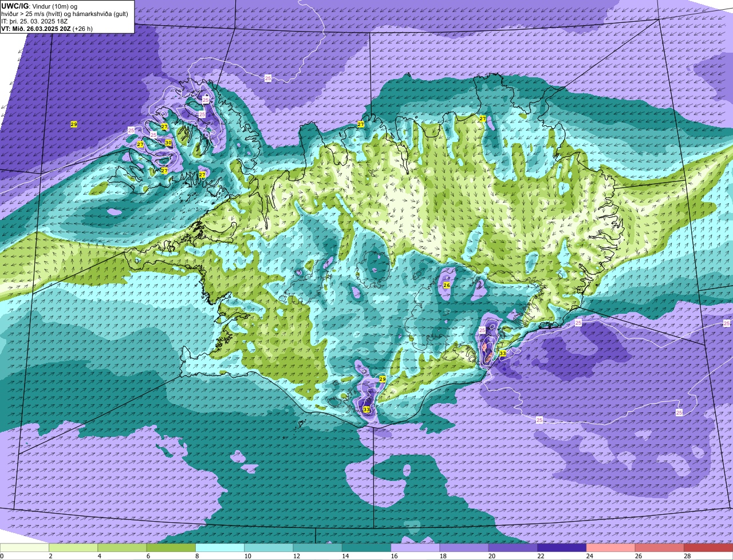Viewport: 733px width, 560px height.
Task: Click the 0–2 m/s pale cream legend swatch
Action: coord(25,547)
